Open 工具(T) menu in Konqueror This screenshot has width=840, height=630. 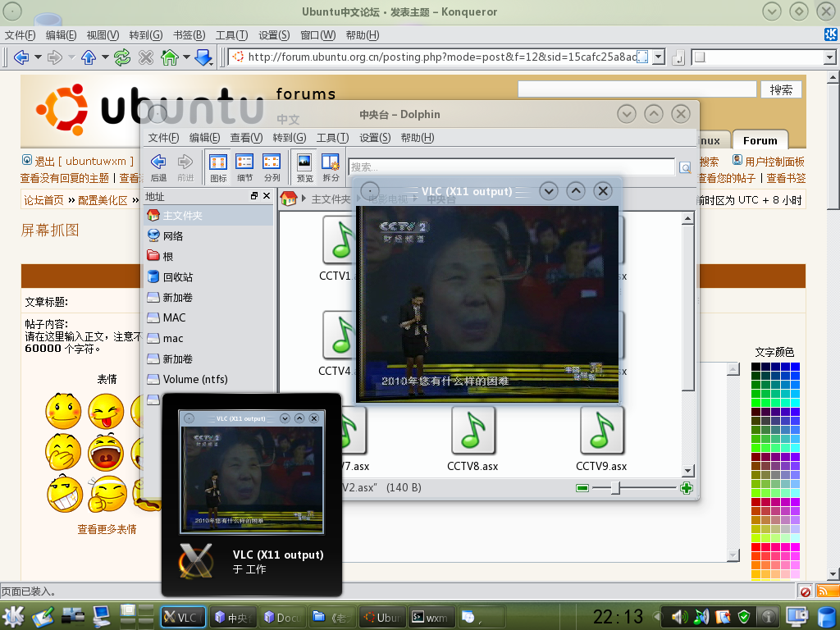(231, 35)
